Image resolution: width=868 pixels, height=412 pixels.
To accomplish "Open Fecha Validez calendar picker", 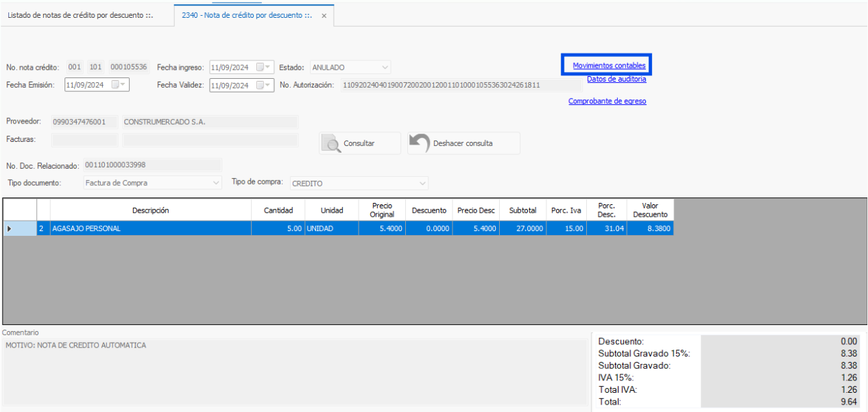I will [263, 86].
